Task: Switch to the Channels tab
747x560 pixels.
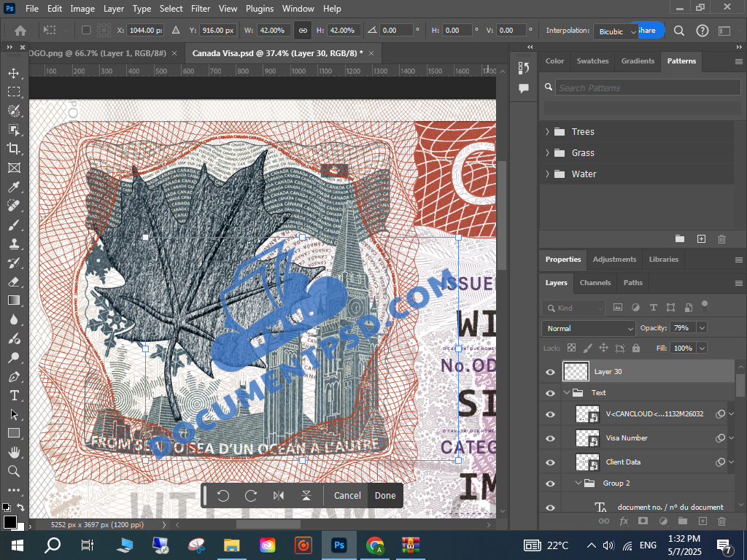Action: (x=595, y=282)
